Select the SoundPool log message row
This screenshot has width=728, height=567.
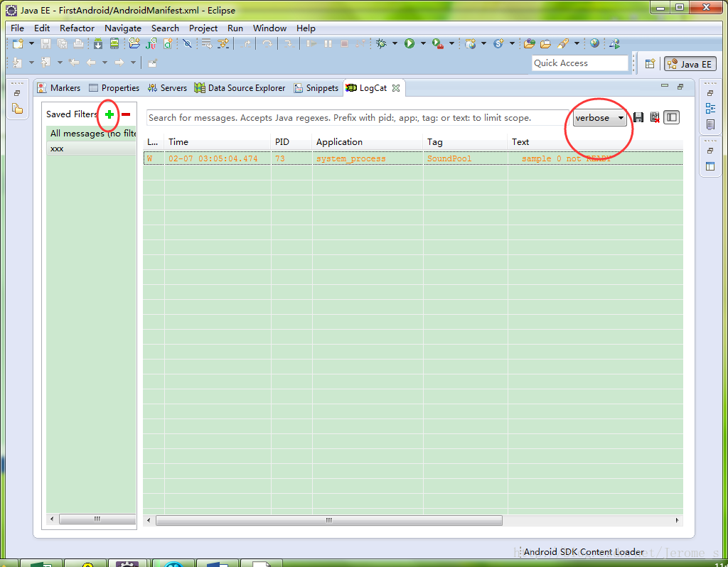point(413,158)
